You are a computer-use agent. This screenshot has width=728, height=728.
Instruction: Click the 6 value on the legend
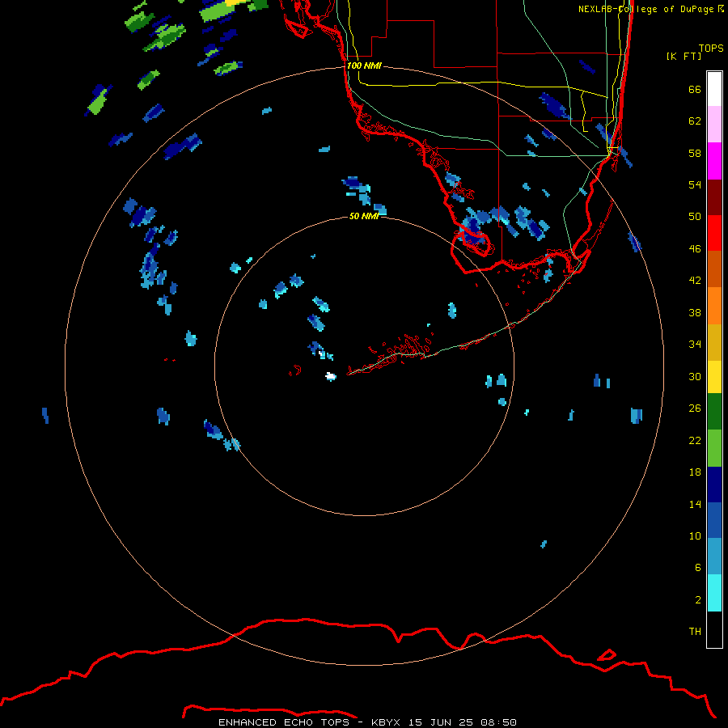[x=698, y=567]
